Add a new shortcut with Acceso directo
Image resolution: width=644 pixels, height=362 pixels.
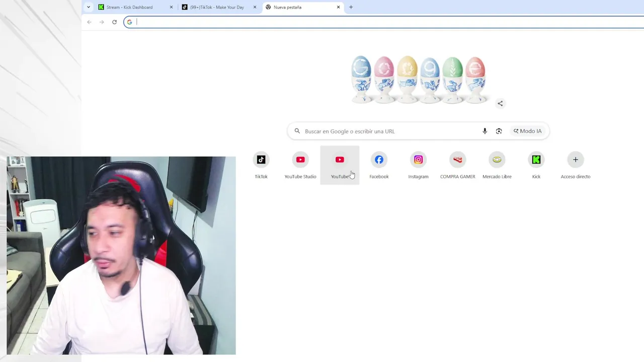tap(575, 165)
